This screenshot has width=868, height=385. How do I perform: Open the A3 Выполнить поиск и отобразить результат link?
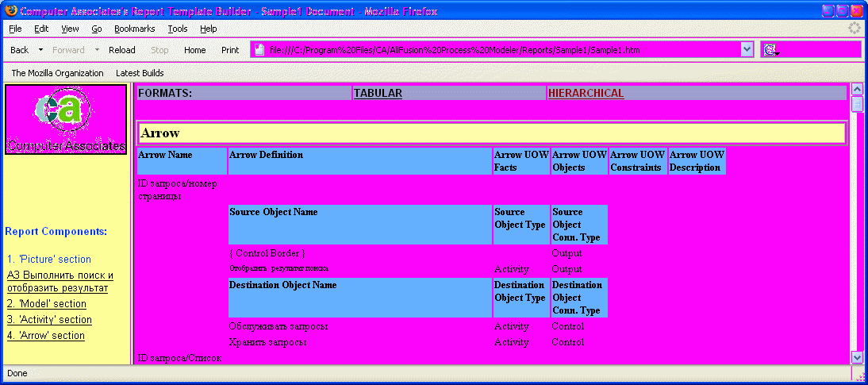click(x=60, y=282)
